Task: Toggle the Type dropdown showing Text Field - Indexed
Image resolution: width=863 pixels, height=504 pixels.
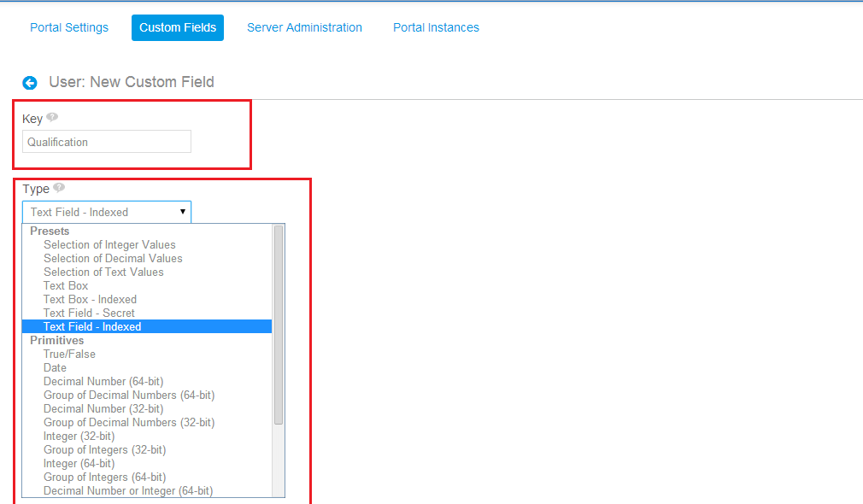Action: coord(107,212)
